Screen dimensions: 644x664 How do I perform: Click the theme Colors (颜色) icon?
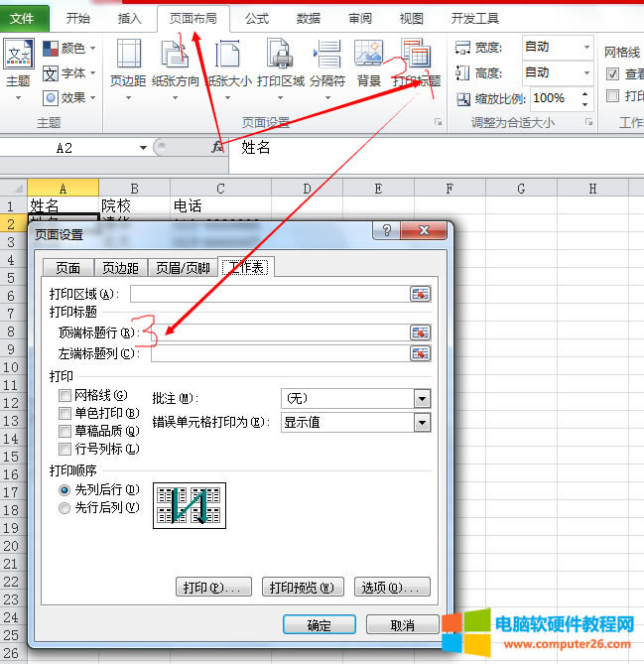coord(51,49)
